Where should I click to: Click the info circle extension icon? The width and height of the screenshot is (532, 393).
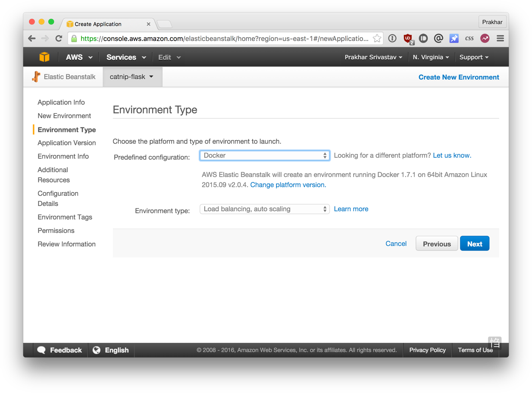(392, 38)
